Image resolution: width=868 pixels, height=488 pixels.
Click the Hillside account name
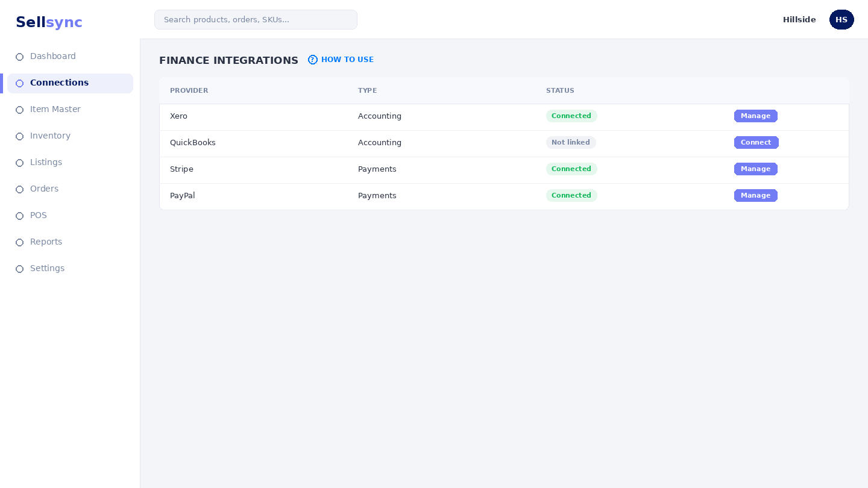[799, 19]
